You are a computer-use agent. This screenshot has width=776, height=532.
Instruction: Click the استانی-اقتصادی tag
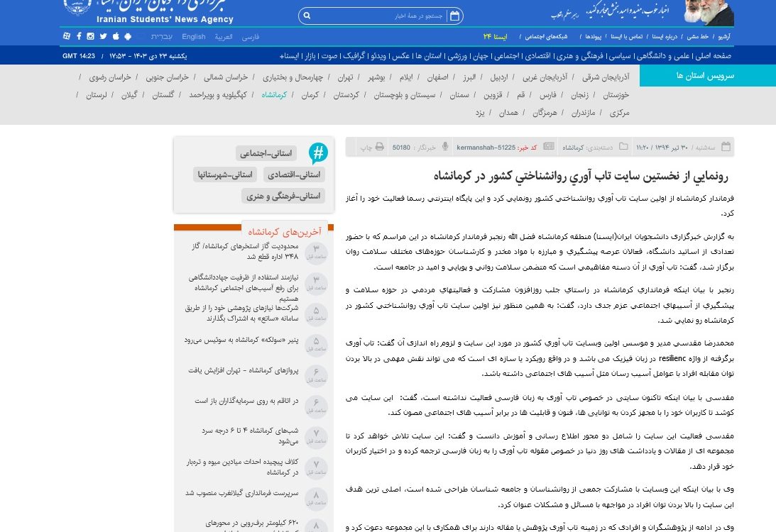[294, 174]
